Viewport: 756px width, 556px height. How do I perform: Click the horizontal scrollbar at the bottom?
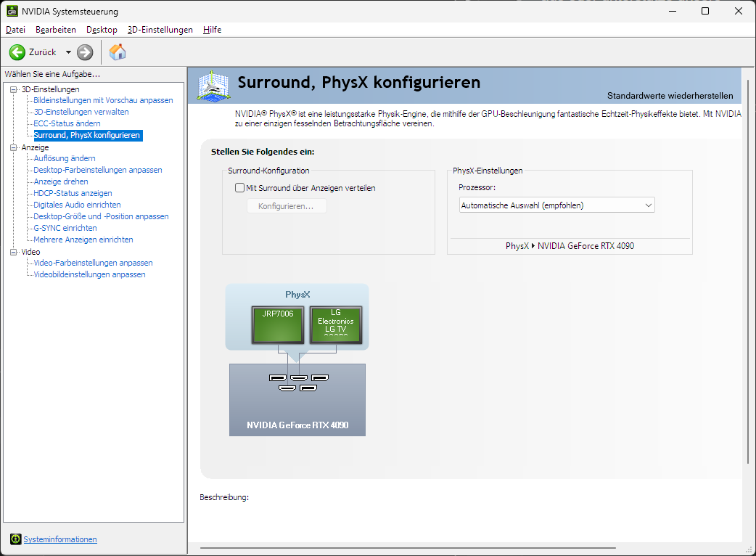408,548
